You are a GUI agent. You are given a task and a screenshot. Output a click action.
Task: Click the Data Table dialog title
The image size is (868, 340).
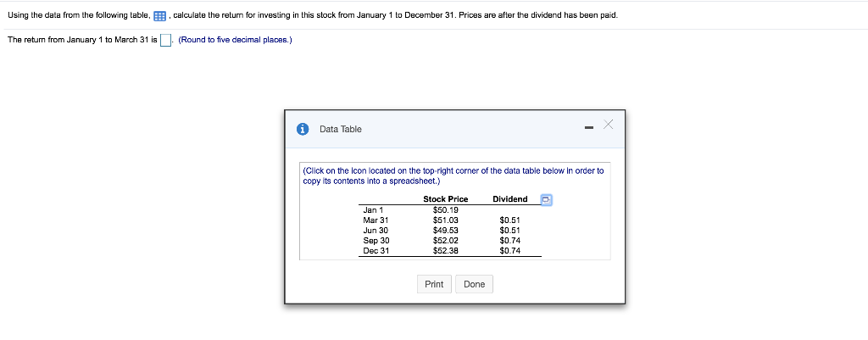pyautogui.click(x=341, y=129)
